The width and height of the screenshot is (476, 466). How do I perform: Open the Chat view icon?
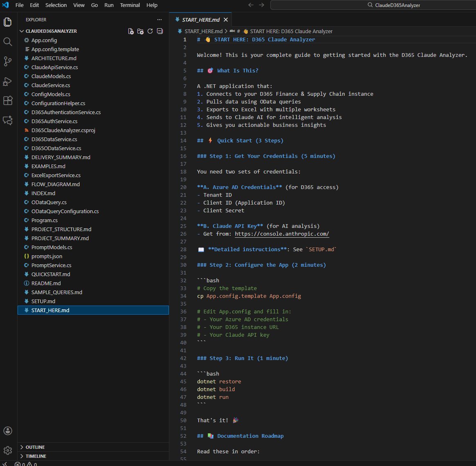click(x=8, y=120)
